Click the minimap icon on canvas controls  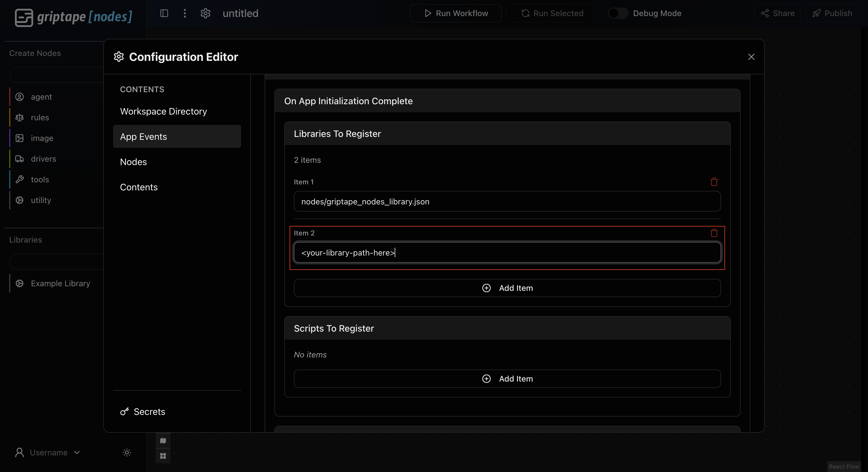click(163, 441)
